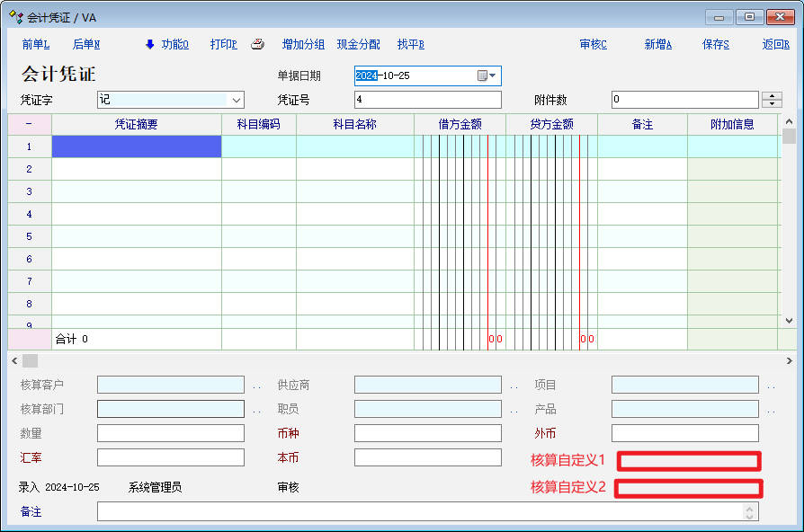The height and width of the screenshot is (532, 804).
Task: Click the app icon in the title bar
Action: [x=15, y=16]
